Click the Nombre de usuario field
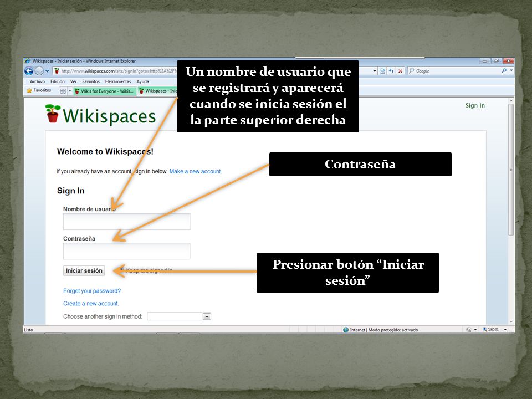This screenshot has width=532, height=399. 126,222
